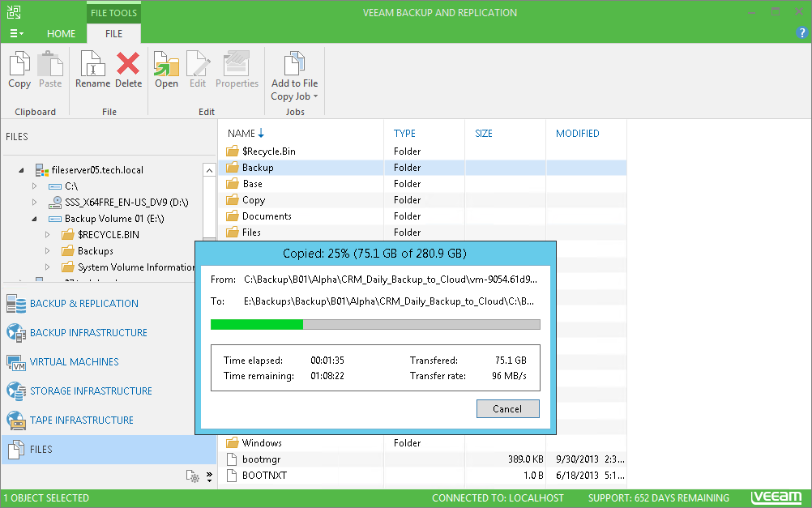
Task: Expand the C:\ drive node
Action: pyautogui.click(x=34, y=186)
